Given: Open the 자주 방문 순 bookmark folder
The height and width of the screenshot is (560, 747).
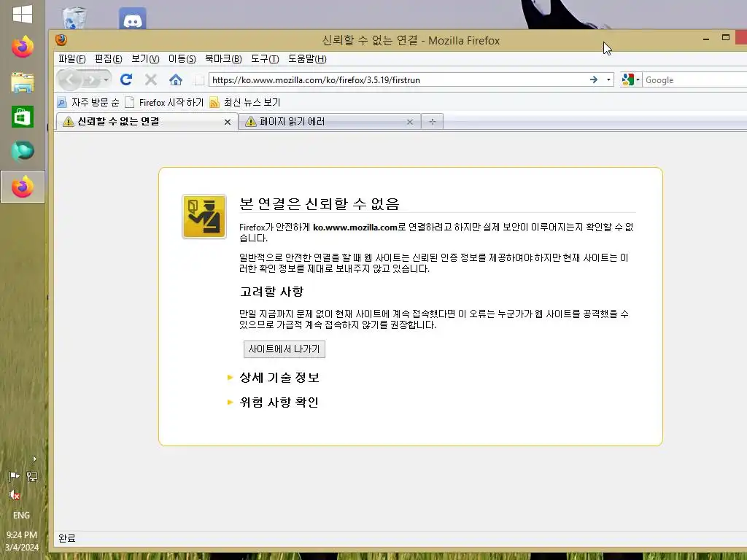Looking at the screenshot, I should (x=88, y=102).
